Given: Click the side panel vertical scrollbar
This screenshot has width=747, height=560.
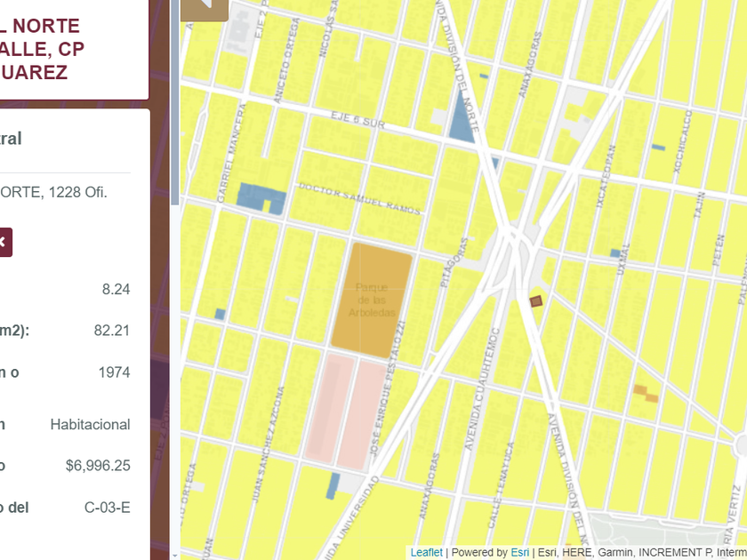Looking at the screenshot, I should click(175, 107).
